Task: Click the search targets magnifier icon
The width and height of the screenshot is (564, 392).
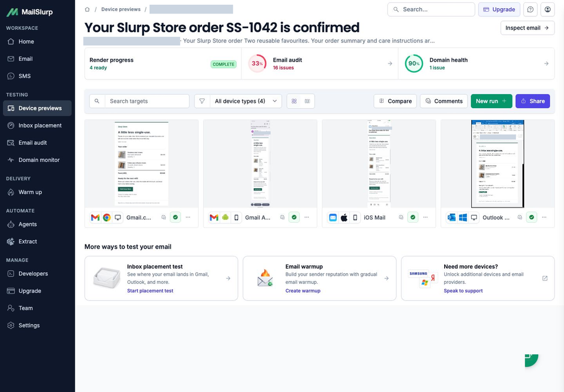Action: click(97, 101)
